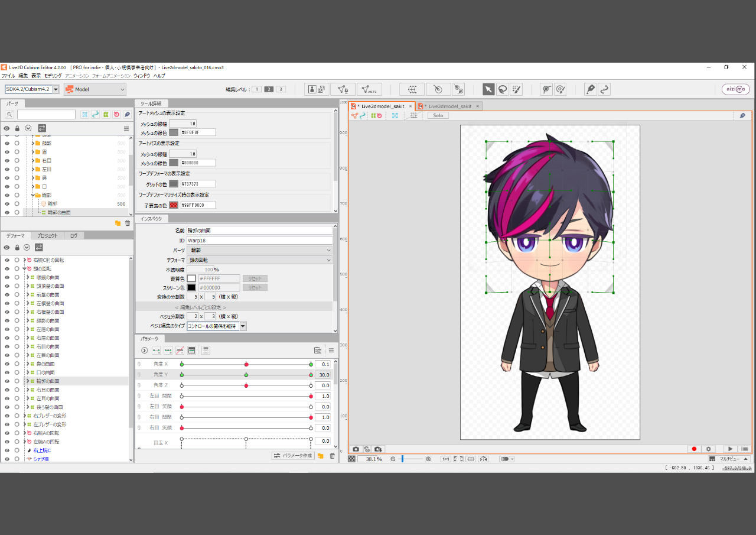Toggle lock circle for 口の曲面 deformer

[17, 372]
